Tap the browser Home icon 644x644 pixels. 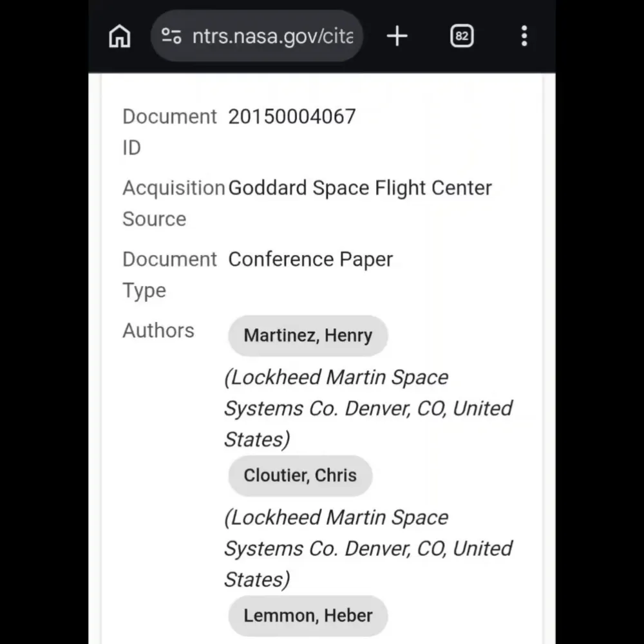coord(120,36)
